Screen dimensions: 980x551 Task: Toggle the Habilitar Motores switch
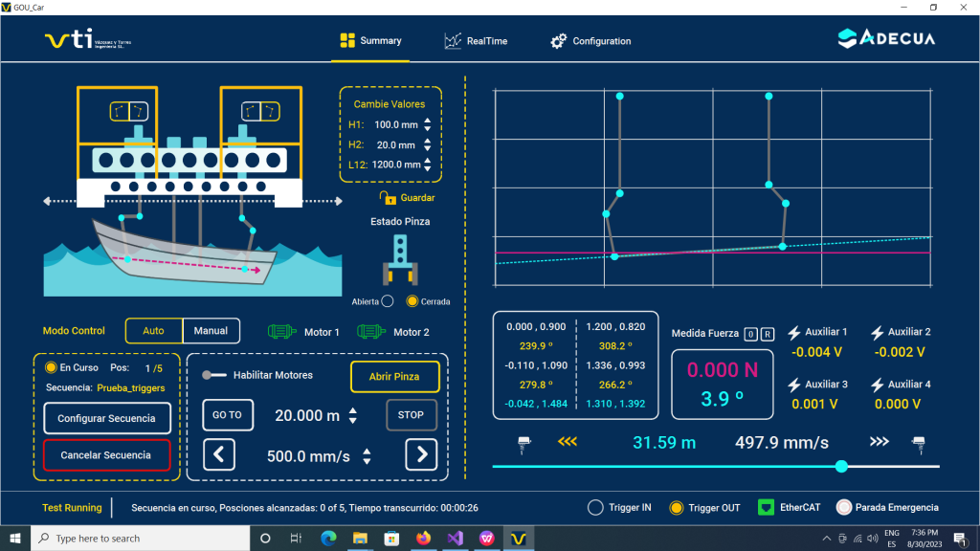[x=213, y=375]
